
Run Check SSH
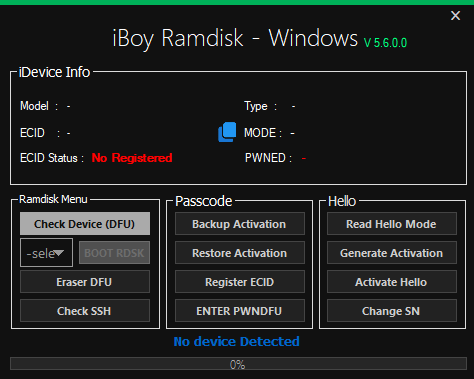coord(85,311)
